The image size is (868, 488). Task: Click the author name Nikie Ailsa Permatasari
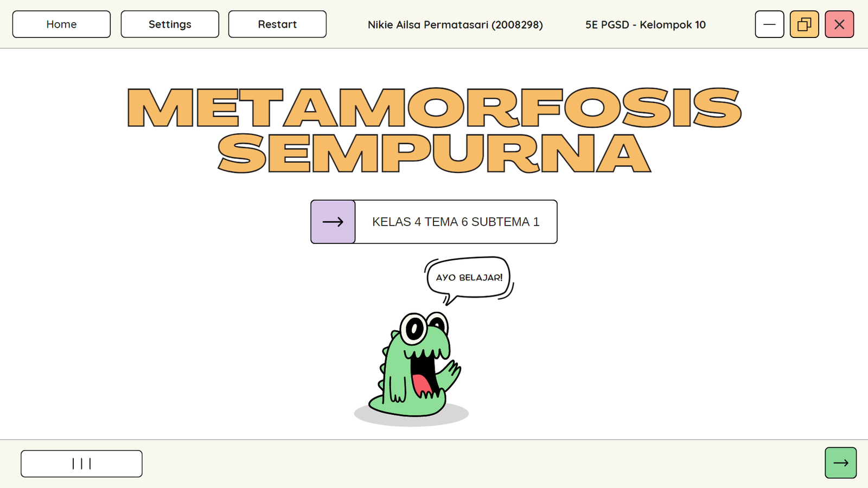pos(427,25)
